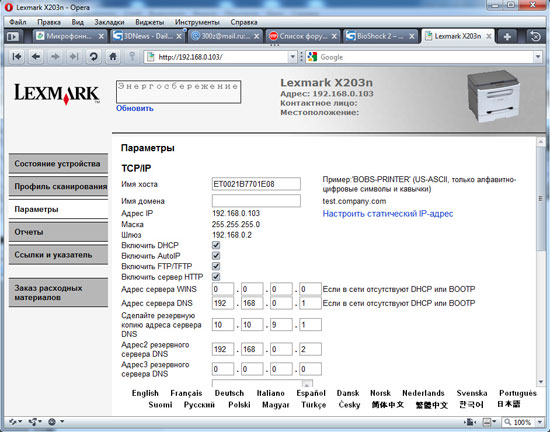Open Профиль сканирования section

click(58, 187)
